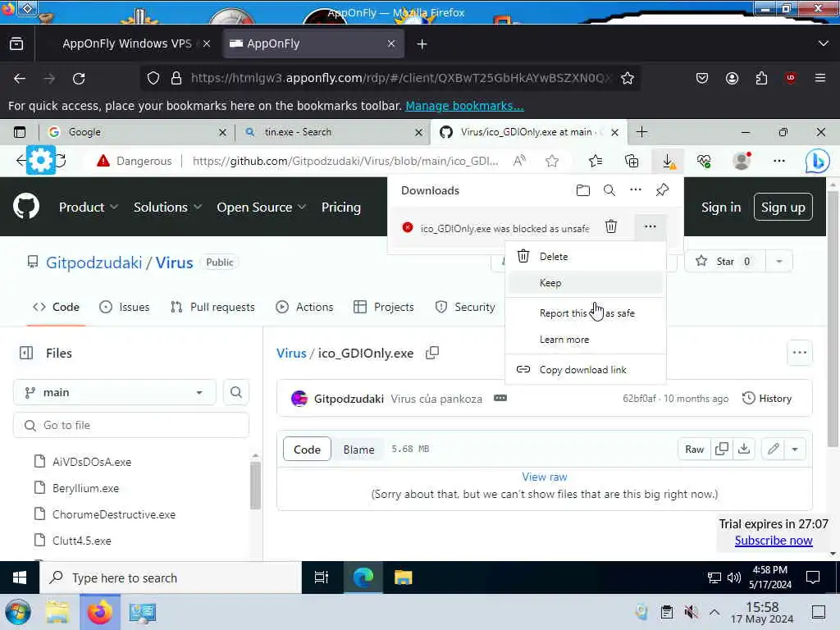Download the raw file icon
This screenshot has height=630, width=840.
point(743,449)
